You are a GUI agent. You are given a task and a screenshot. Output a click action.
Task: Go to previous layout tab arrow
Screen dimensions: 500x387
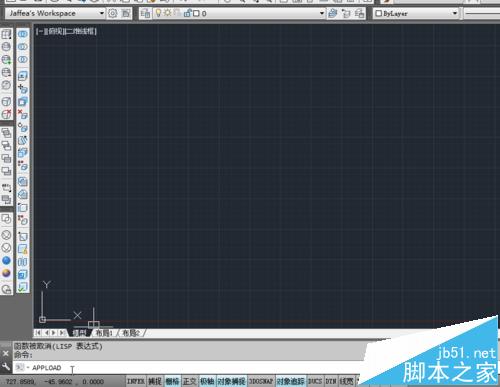46,333
